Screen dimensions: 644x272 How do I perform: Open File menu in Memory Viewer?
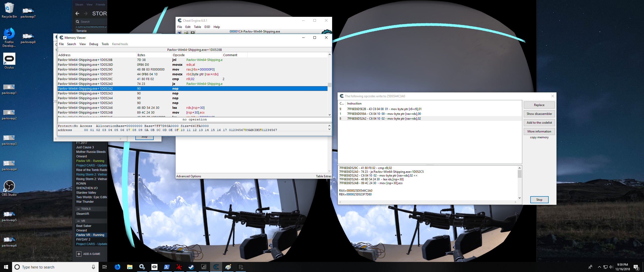tap(61, 44)
